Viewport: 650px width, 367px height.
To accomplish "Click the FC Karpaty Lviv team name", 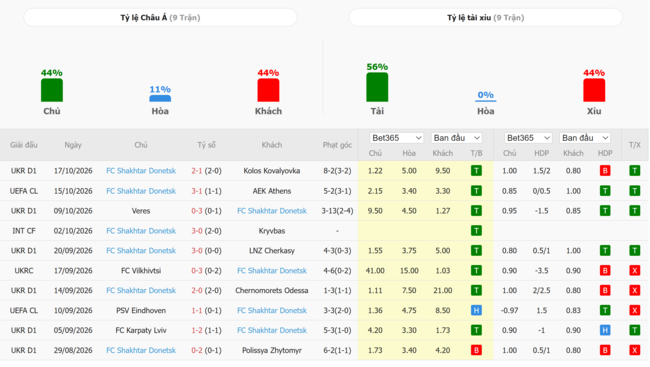I will click(141, 330).
